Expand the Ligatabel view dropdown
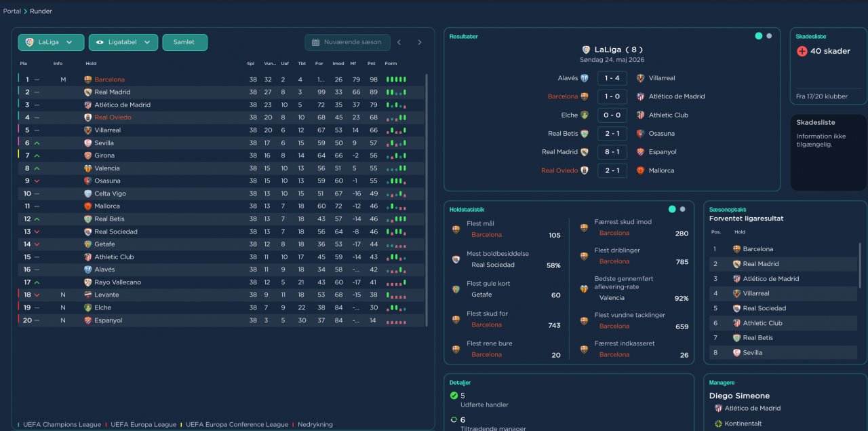Screen dimensions: 868x431 123,42
